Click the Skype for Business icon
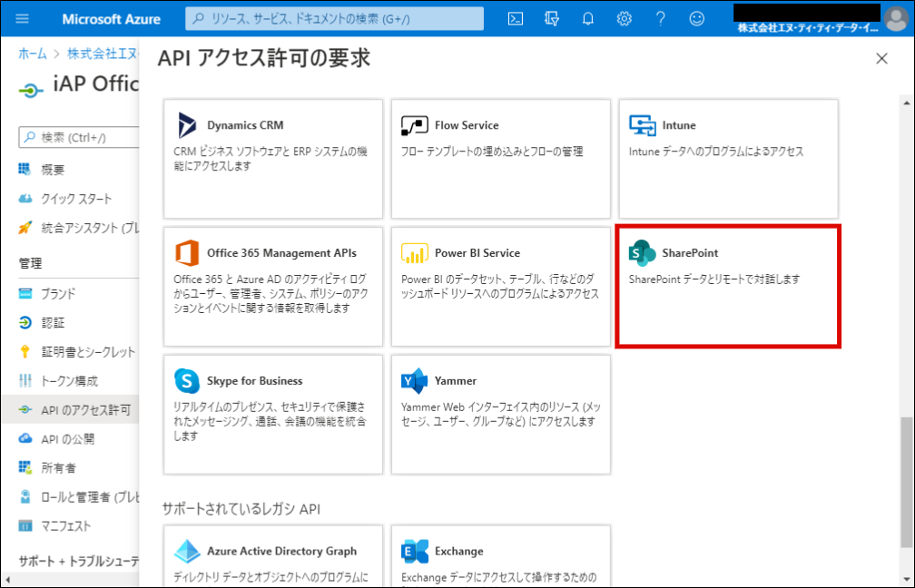Image resolution: width=915 pixels, height=588 pixels. (x=187, y=381)
